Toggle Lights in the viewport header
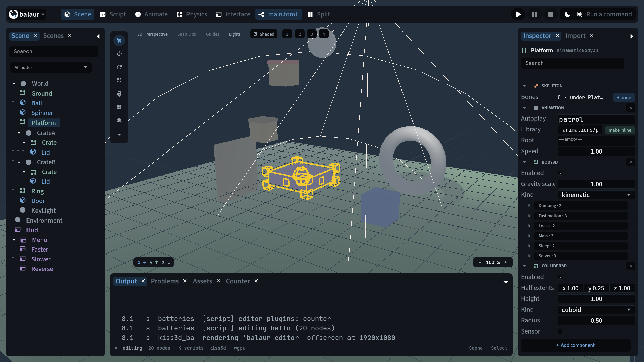644x362 pixels. click(235, 34)
